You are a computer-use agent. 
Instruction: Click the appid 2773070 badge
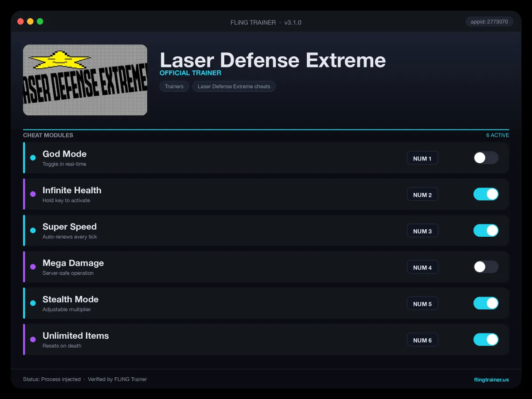click(489, 22)
